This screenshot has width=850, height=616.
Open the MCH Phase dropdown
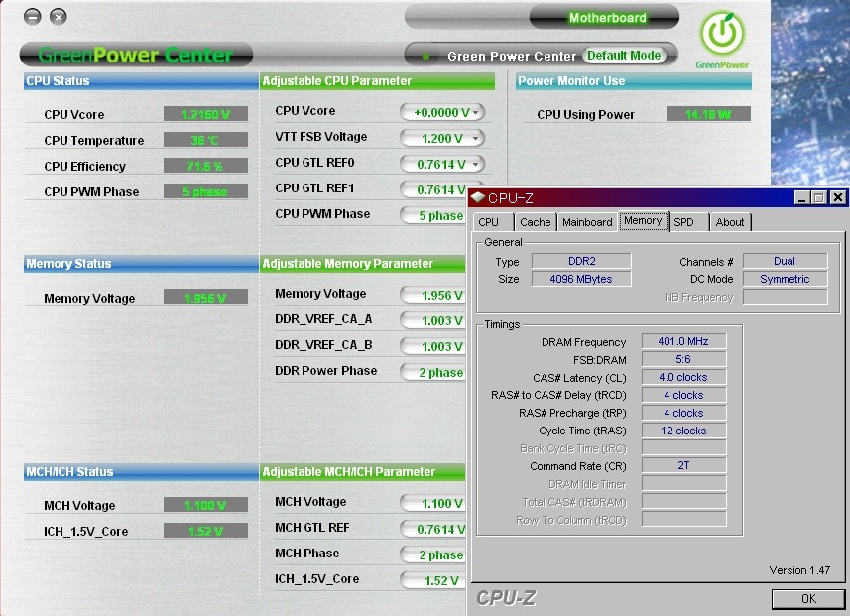[433, 554]
